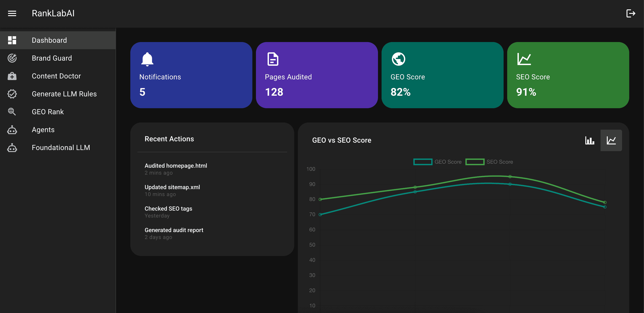Click the Foundational LLM robot icon
The image size is (644, 313).
(12, 148)
